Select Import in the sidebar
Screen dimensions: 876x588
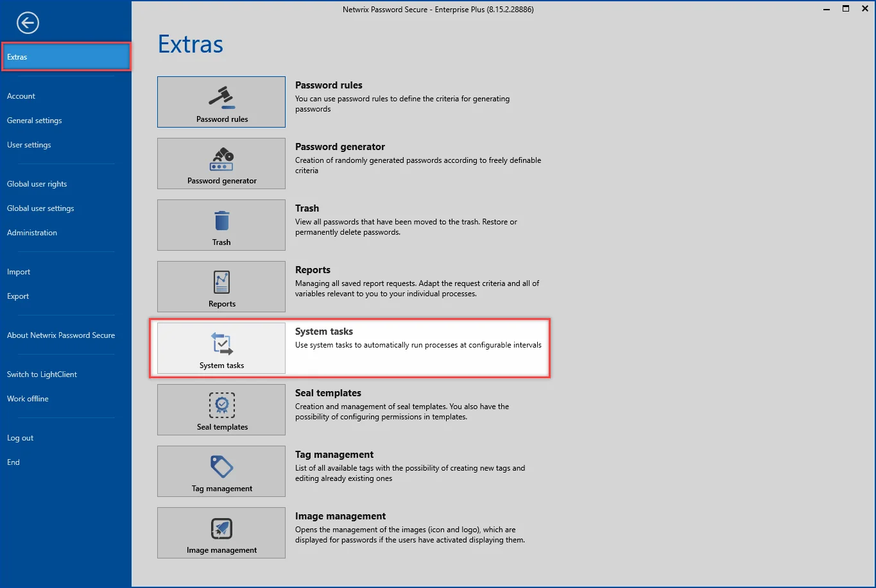click(x=19, y=272)
